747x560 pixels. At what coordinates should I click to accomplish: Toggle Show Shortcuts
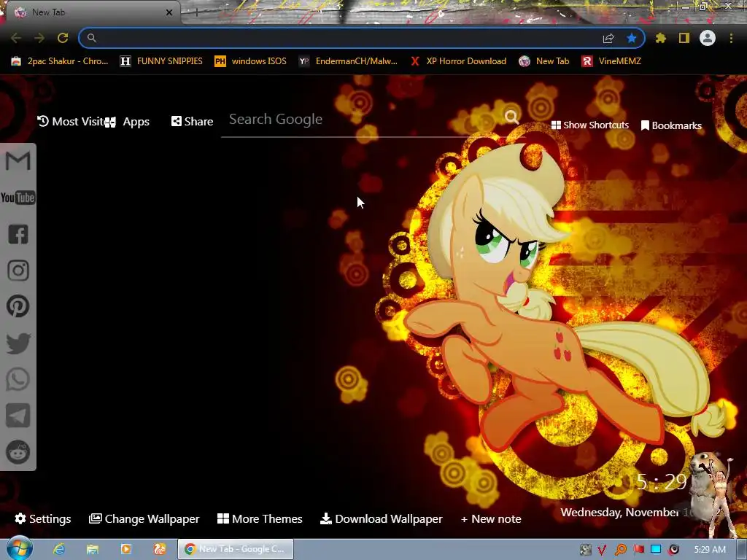click(x=589, y=125)
